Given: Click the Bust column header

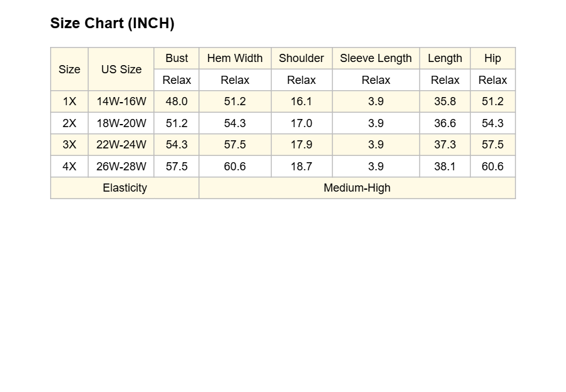Looking at the screenshot, I should coord(177,58).
